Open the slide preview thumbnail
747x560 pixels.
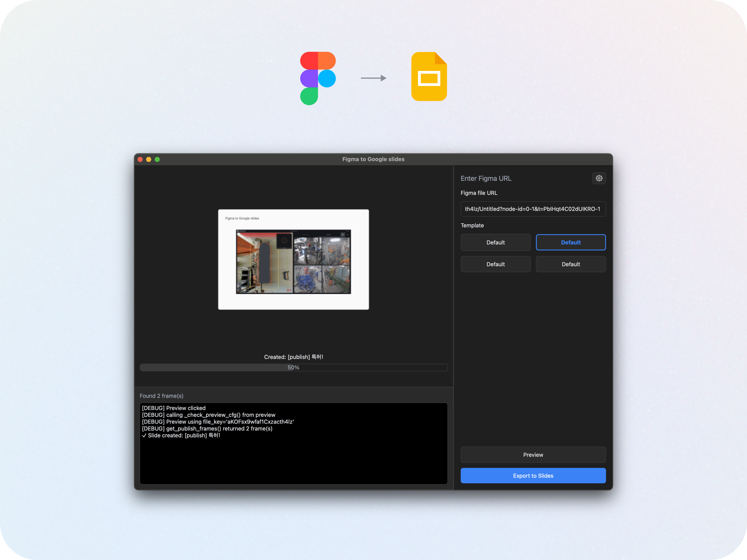point(293,259)
